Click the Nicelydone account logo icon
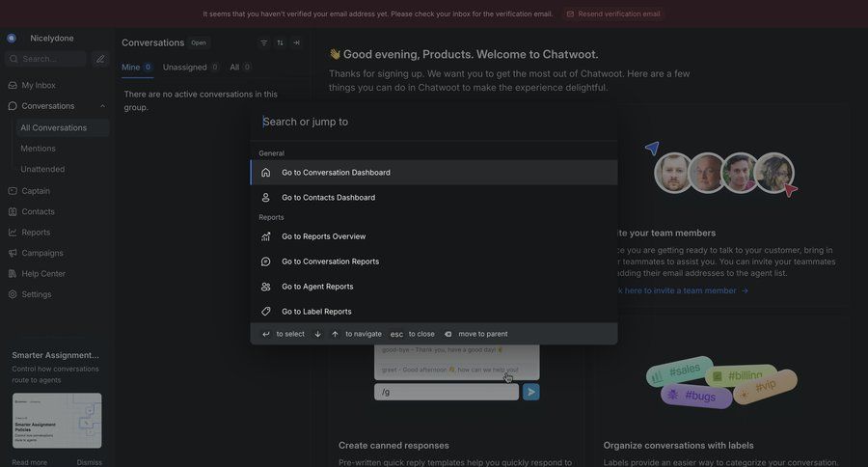 11,39
